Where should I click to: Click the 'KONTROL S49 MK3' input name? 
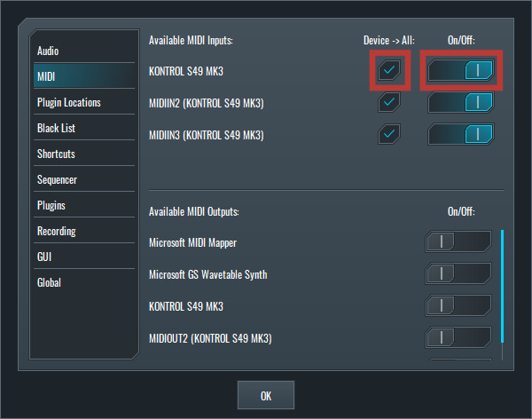pos(186,71)
